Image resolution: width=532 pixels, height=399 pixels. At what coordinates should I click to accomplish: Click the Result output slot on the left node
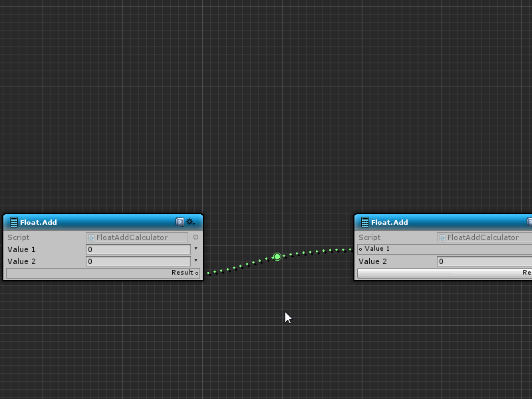(x=197, y=273)
